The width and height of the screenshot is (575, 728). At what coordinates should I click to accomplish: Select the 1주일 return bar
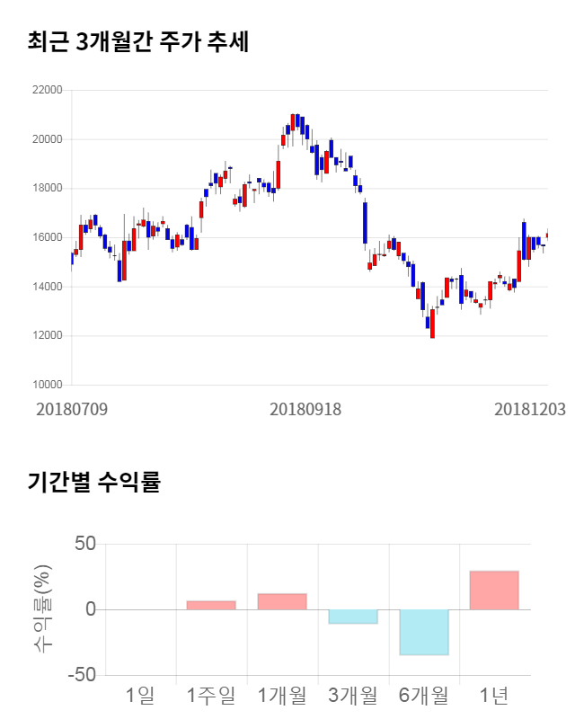tap(211, 605)
